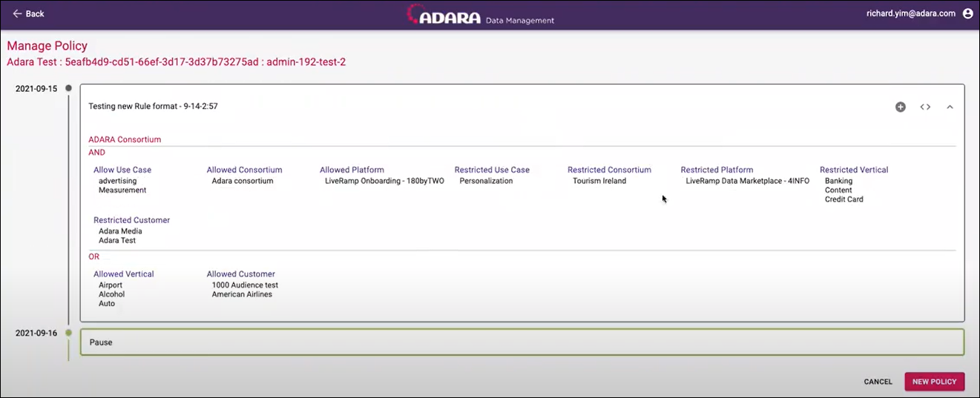Click the ADARA Consortium section label
Viewport: 980px width, 398px height.
coord(125,139)
